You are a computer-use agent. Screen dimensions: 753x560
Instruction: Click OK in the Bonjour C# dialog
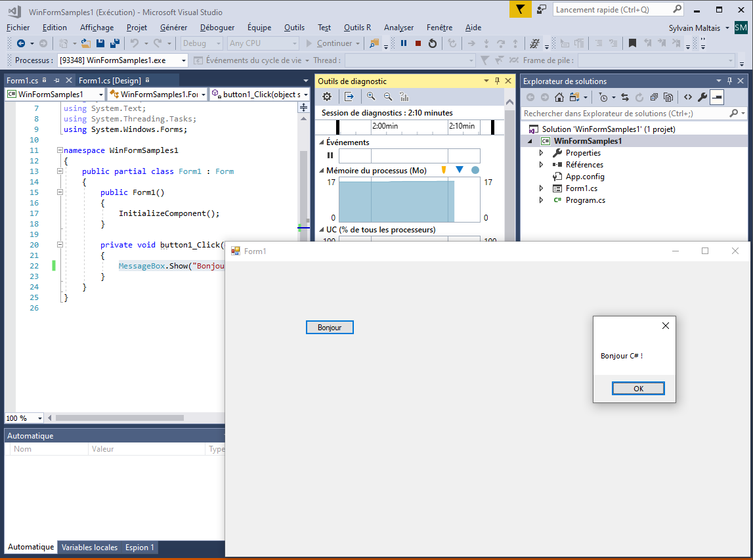(637, 388)
